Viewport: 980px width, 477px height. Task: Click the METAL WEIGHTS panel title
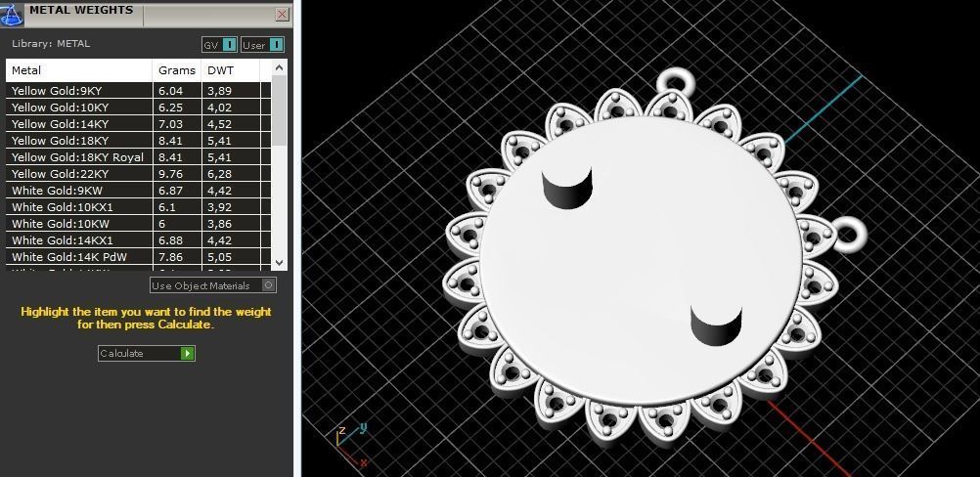81,10
